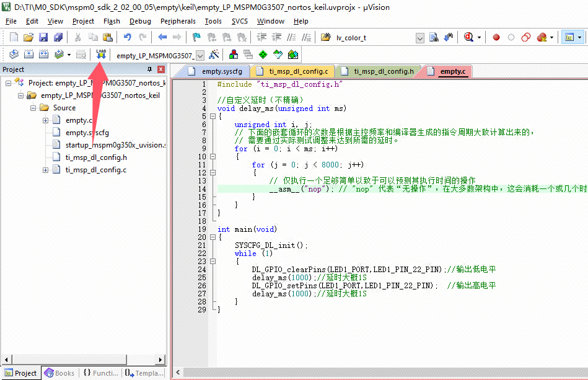Open the Flash menu

click(112, 21)
